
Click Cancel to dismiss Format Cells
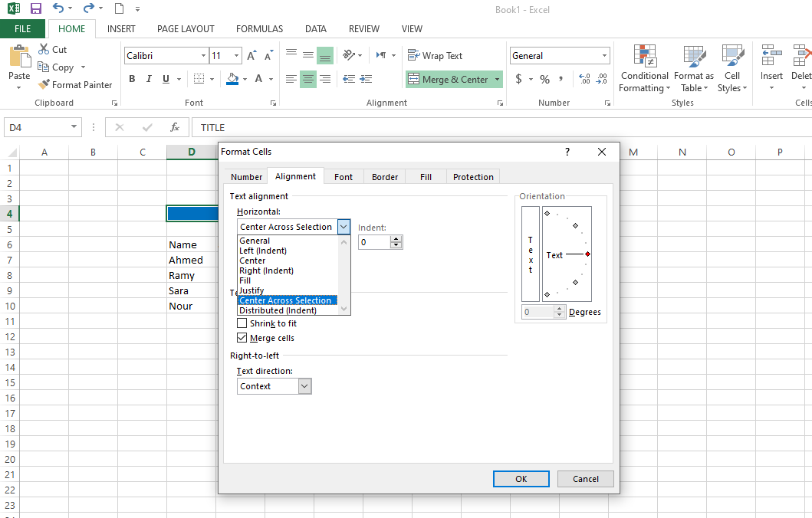[x=585, y=479]
